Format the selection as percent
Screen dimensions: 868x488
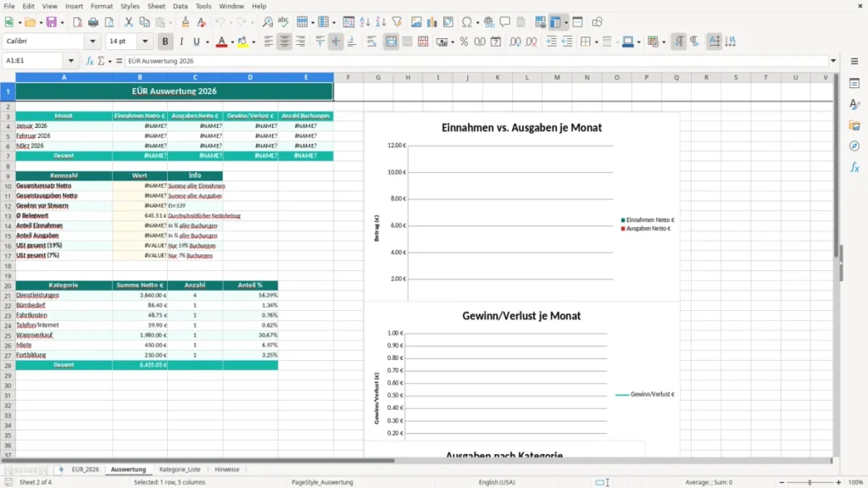(464, 42)
